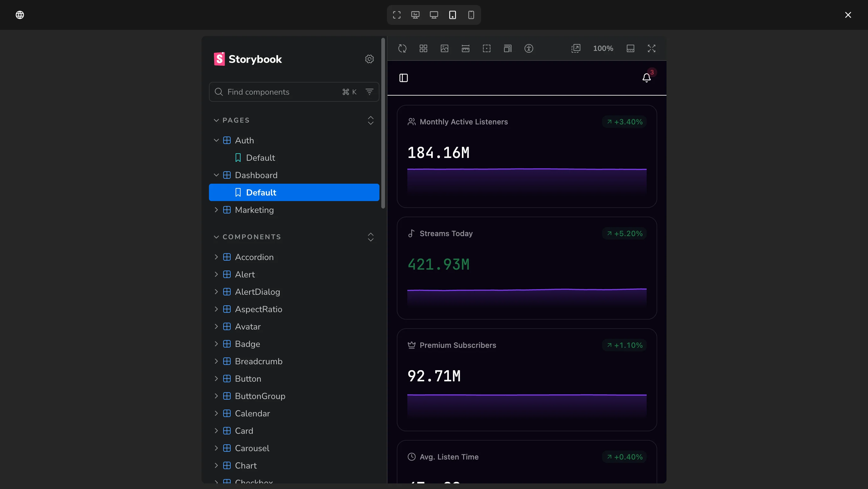Screen dimensions: 868x489
Task: Enter Storybook fullscreen mode icon
Action: [651, 49]
